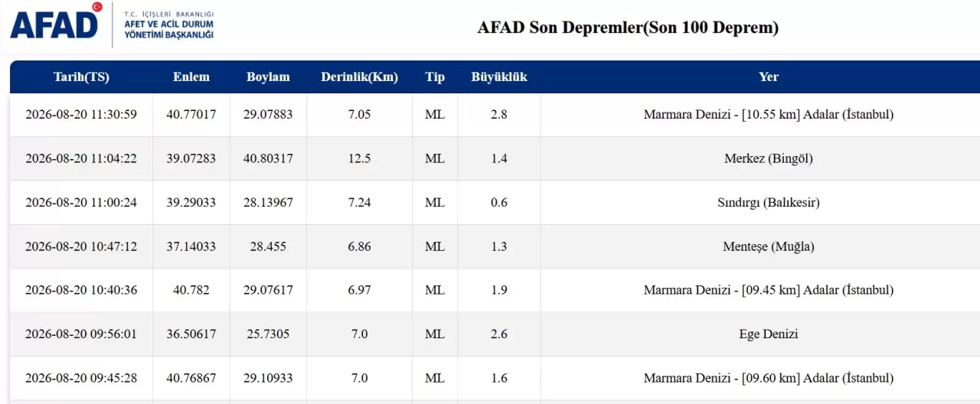
Task: Click the Afet ve Acil Durum Yönetimi Başkanlığı text
Action: pos(168,29)
